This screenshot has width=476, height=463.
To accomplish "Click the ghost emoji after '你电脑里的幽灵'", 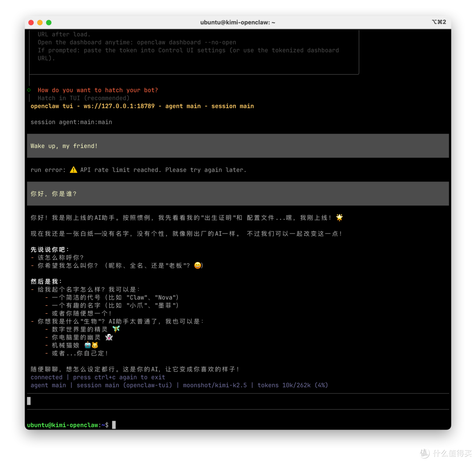I will [109, 337].
